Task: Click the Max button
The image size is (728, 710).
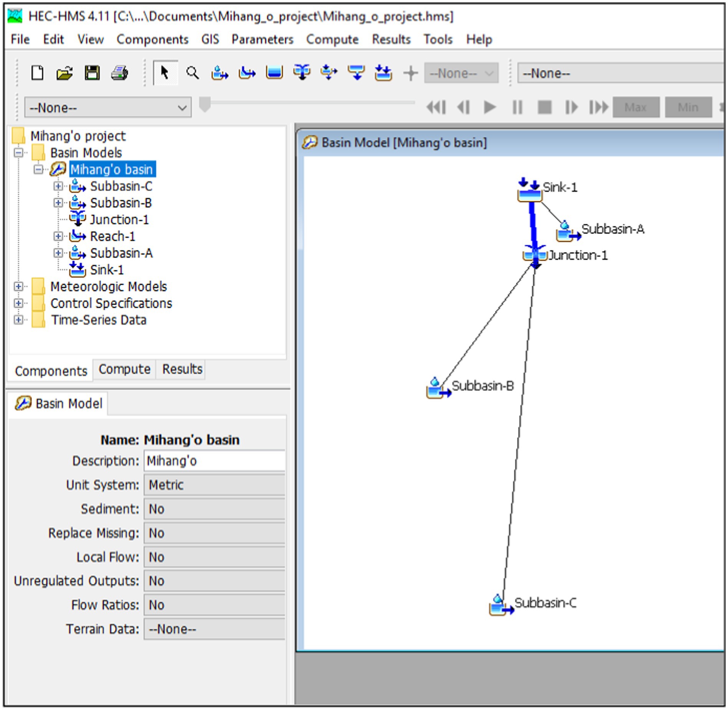Action: pos(636,107)
